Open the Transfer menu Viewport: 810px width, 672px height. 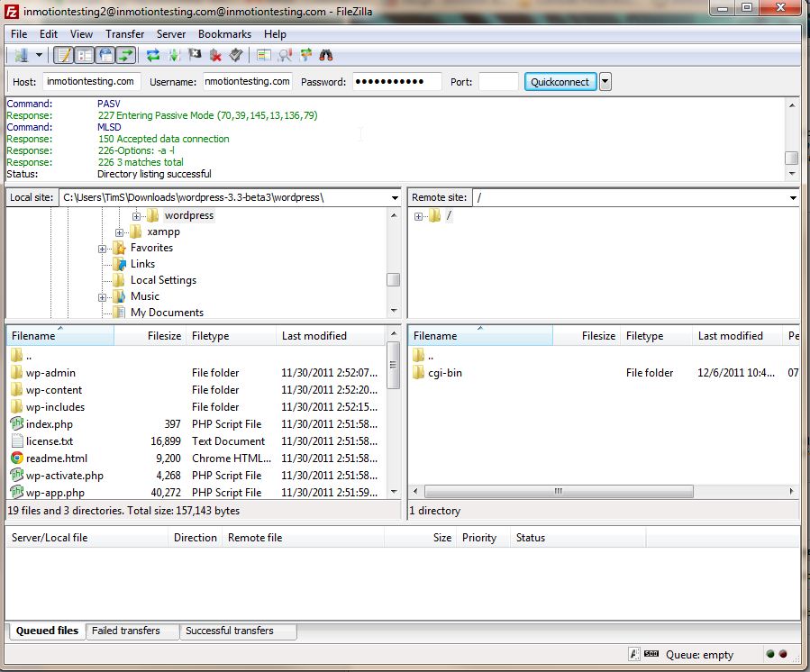click(x=124, y=34)
